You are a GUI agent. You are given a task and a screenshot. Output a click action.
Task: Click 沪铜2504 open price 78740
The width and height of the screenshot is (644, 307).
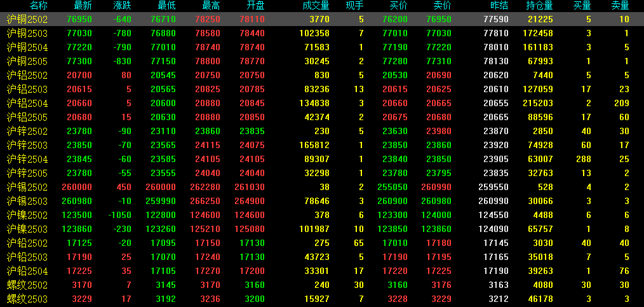point(252,47)
